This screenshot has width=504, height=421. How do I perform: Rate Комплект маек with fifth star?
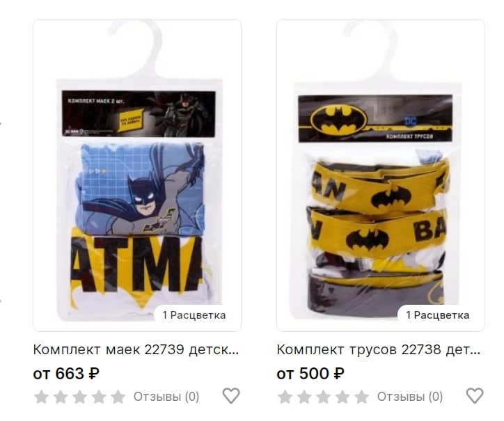click(118, 397)
